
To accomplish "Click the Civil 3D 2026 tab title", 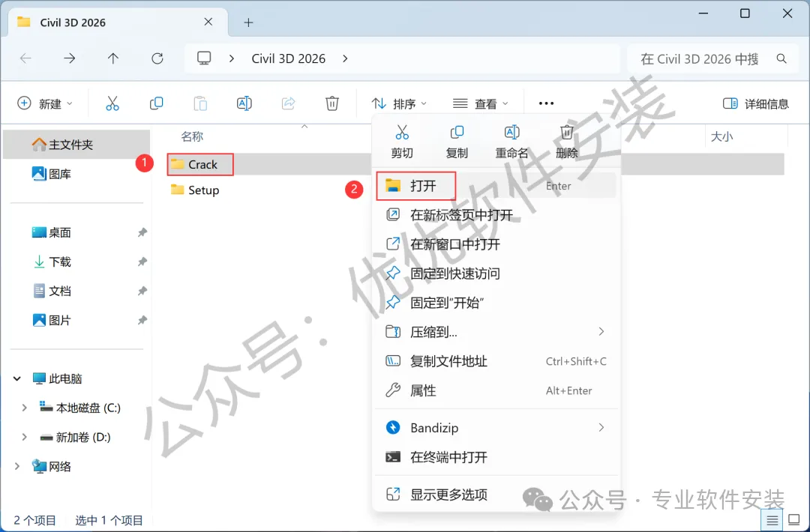I will pos(72,22).
